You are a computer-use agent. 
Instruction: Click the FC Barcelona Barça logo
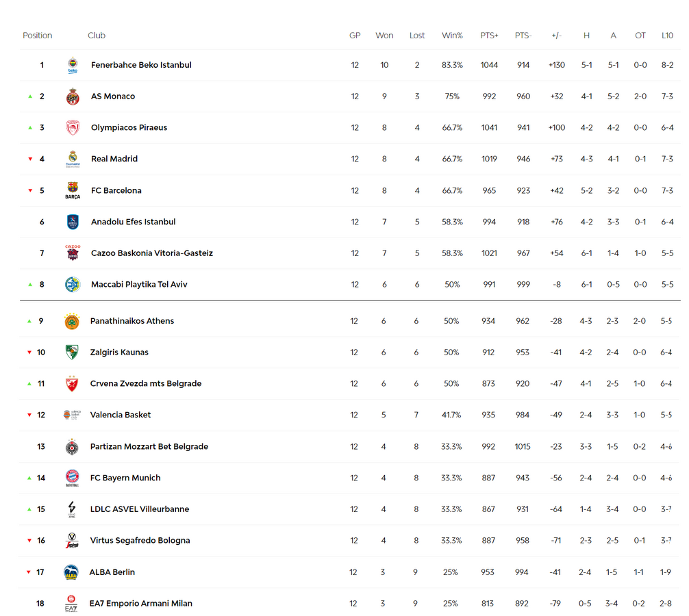73,190
